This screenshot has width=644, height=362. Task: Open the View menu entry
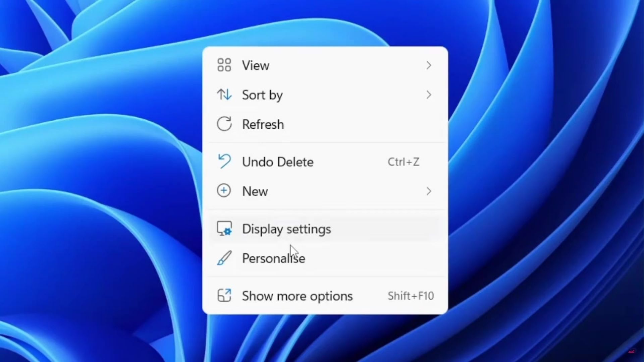coord(325,65)
